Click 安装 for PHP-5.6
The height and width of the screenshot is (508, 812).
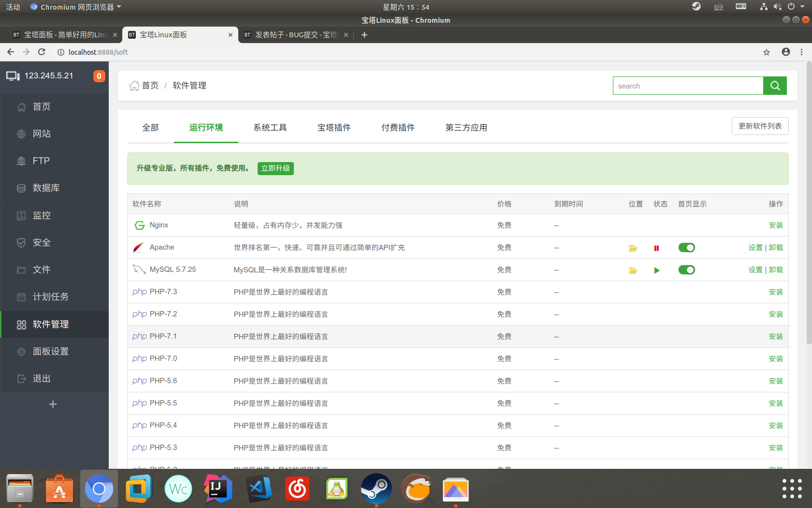coord(776,381)
